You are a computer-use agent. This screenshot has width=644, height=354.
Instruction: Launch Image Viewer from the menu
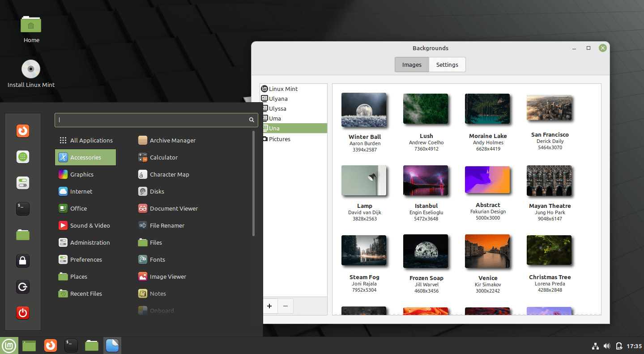[162, 276]
